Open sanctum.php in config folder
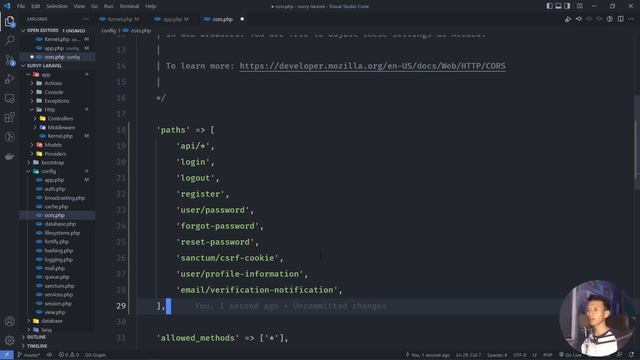 coord(59,286)
